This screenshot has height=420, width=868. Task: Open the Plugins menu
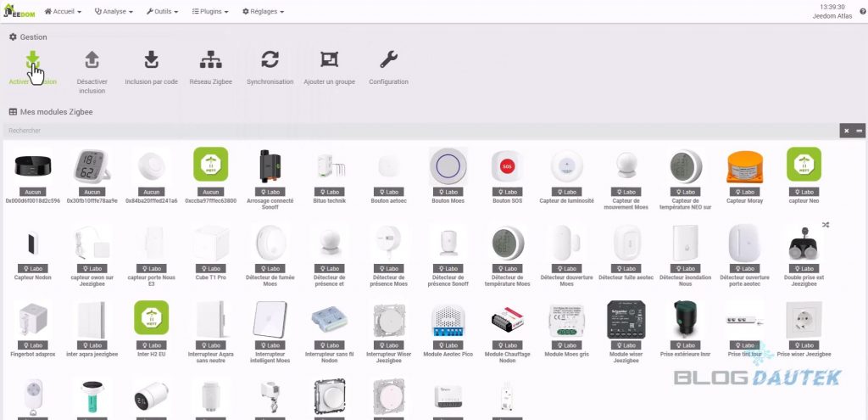coord(212,12)
